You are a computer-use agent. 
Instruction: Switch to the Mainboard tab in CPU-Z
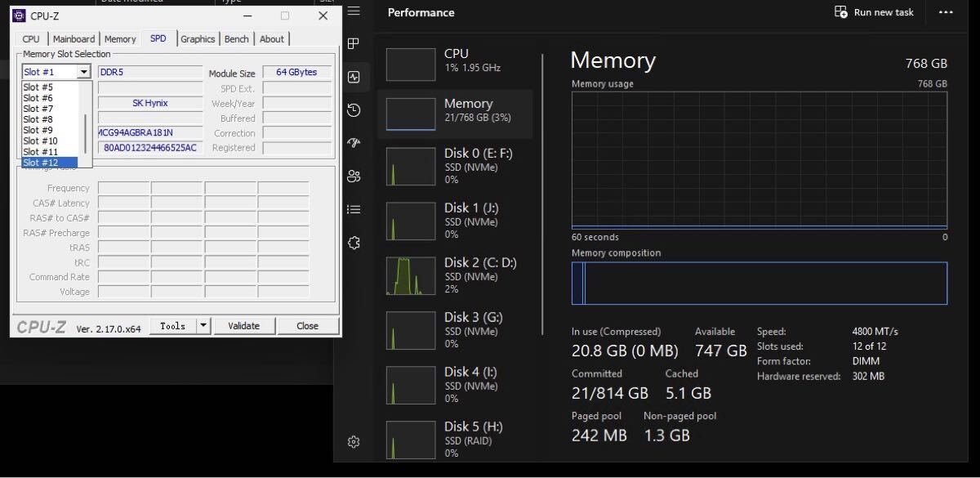(x=73, y=39)
